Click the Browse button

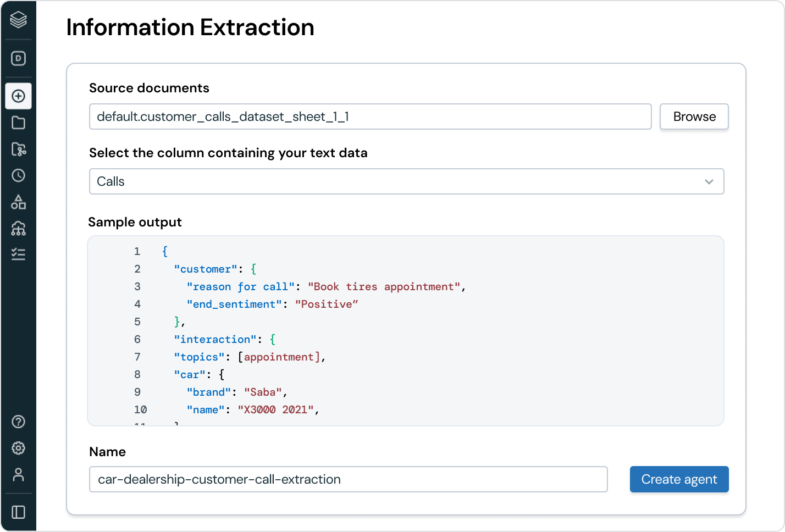tap(694, 117)
